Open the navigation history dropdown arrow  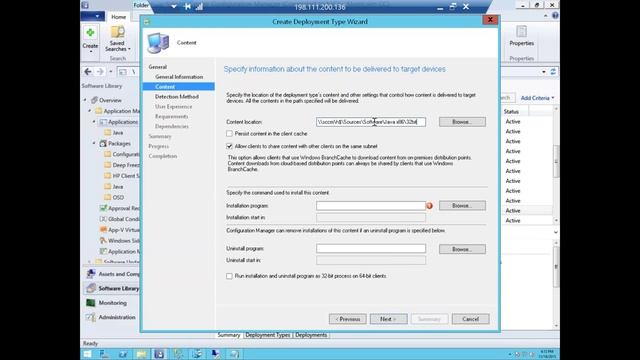coord(111,71)
